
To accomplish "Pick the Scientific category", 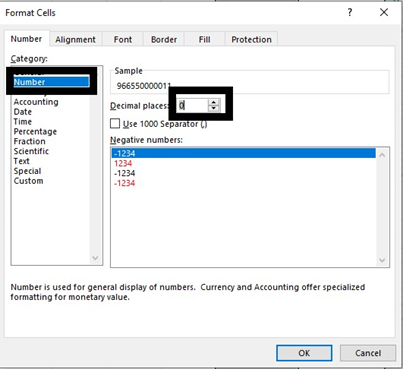I will (x=31, y=151).
